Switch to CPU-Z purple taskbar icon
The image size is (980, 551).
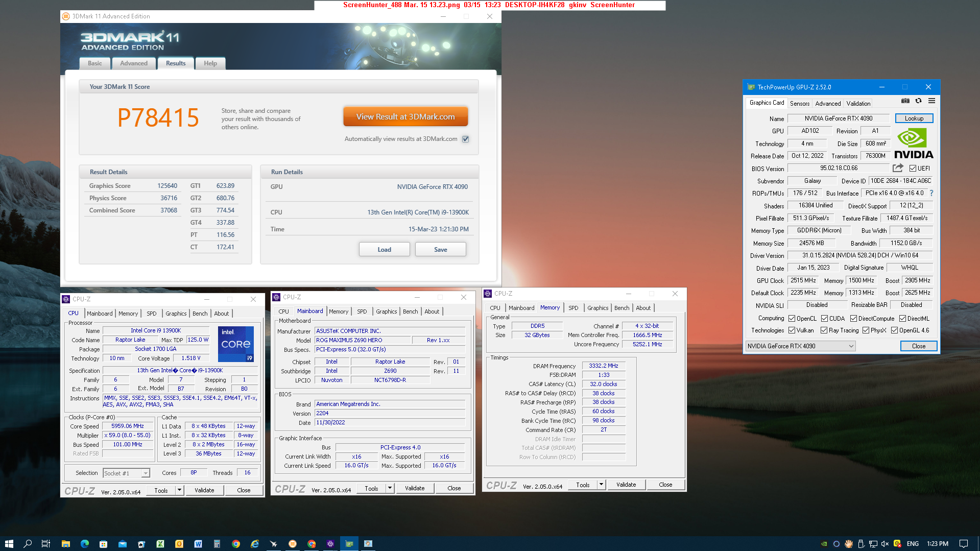tap(330, 544)
